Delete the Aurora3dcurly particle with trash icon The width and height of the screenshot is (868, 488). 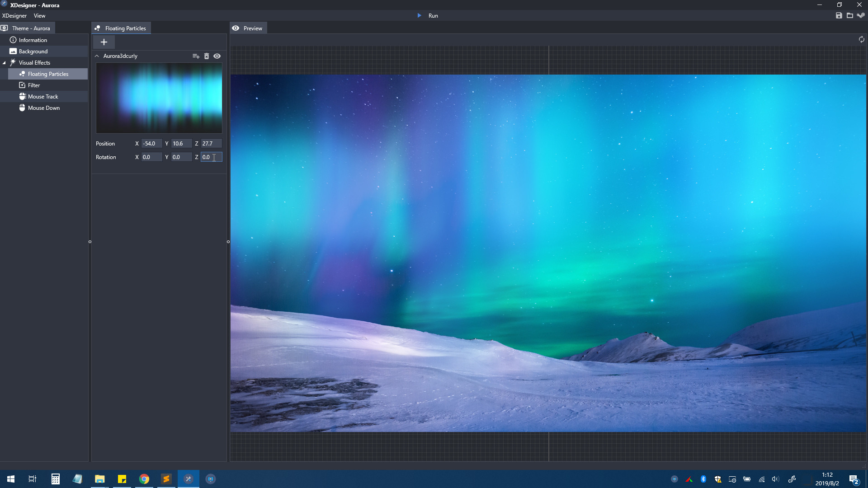coord(207,56)
